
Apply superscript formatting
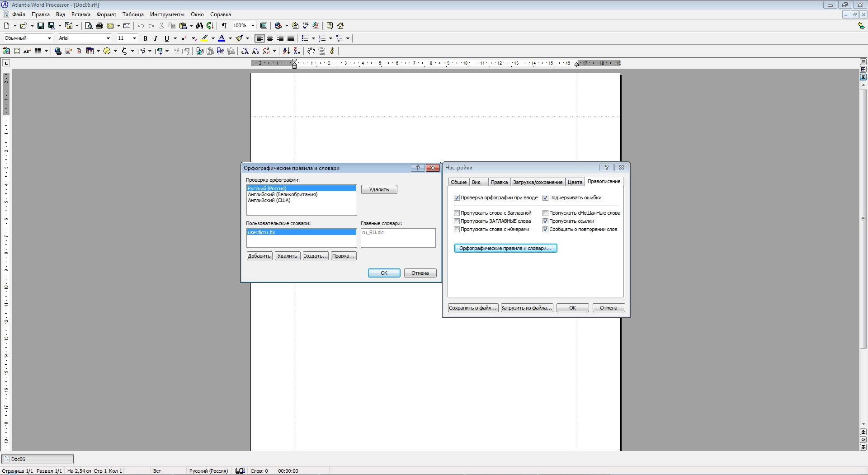pyautogui.click(x=184, y=38)
